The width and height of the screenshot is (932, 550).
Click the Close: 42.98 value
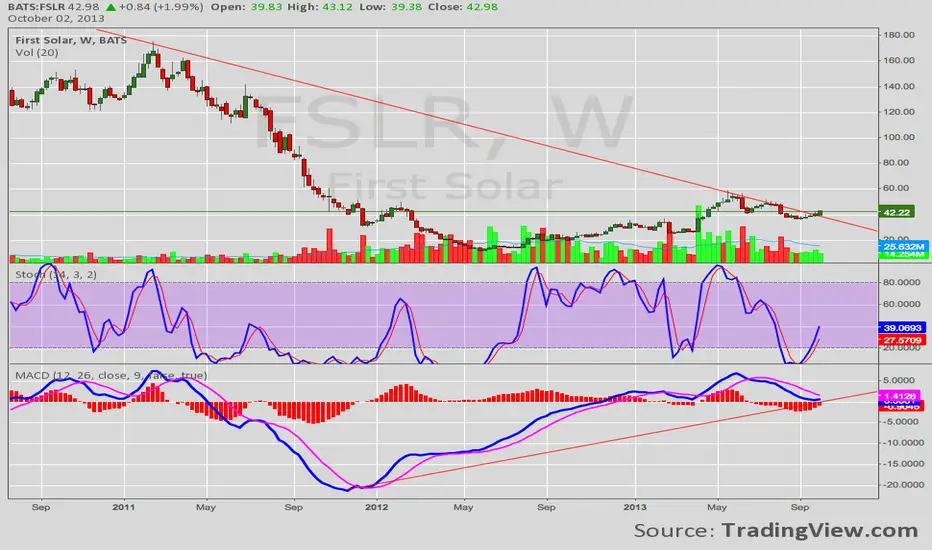coord(465,7)
